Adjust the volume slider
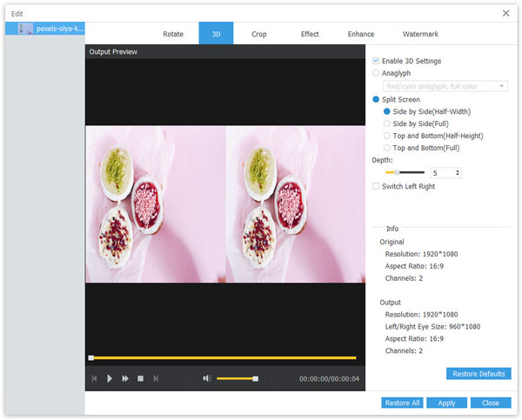This screenshot has height=420, width=522. point(237,378)
